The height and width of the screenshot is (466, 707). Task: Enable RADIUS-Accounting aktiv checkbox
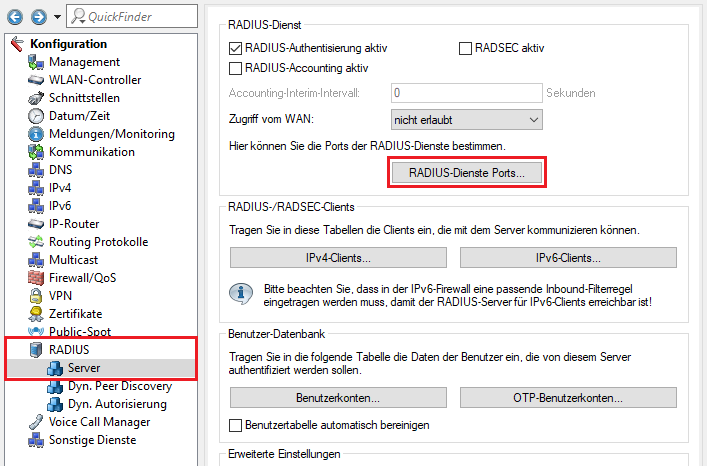(x=235, y=69)
